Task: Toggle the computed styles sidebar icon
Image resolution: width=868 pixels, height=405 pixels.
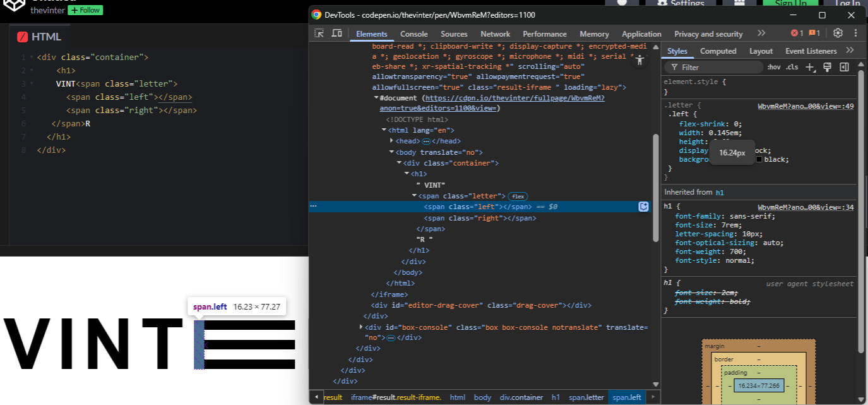Action: click(x=844, y=67)
